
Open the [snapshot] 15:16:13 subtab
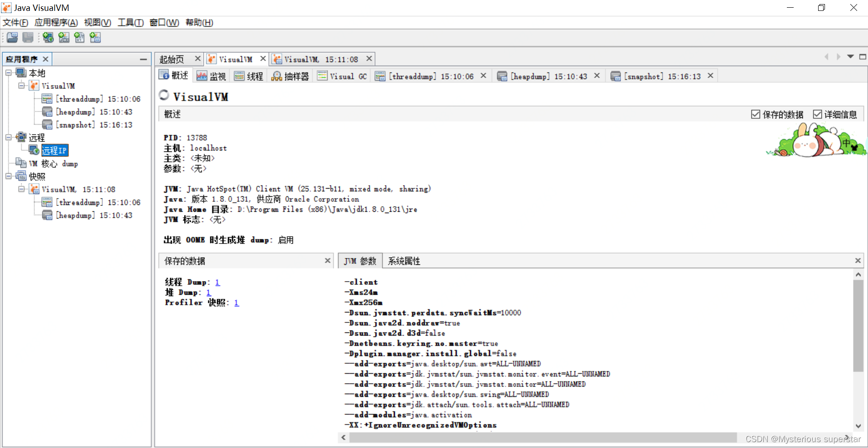[662, 76]
